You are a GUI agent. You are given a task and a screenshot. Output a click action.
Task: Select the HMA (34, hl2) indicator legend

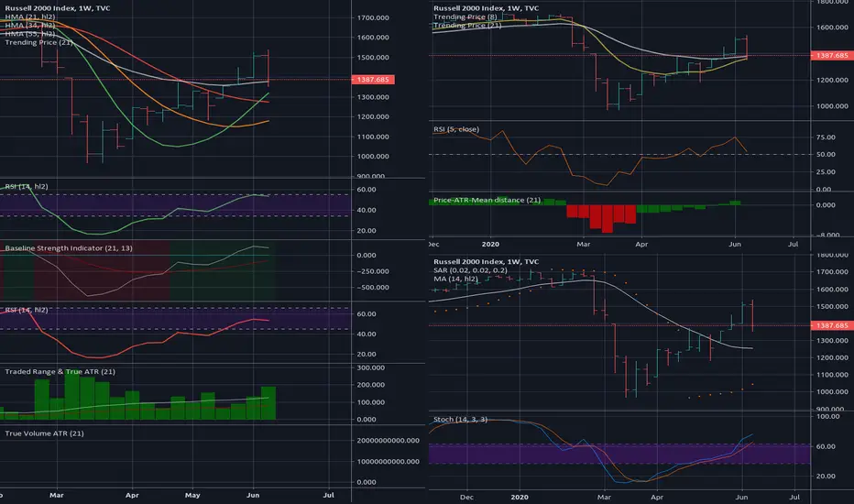coord(30,25)
